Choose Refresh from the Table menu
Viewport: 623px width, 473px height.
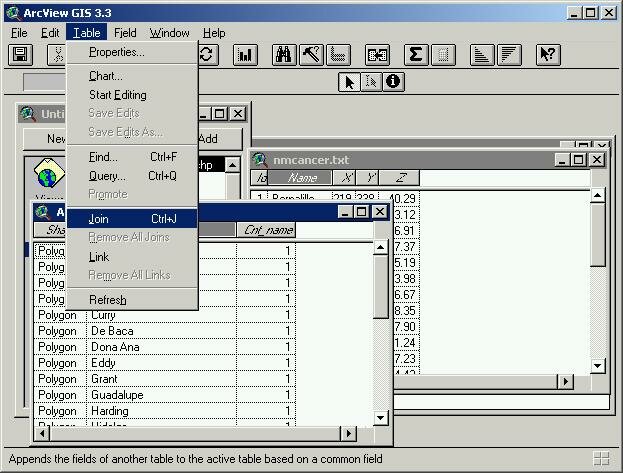tap(132, 300)
